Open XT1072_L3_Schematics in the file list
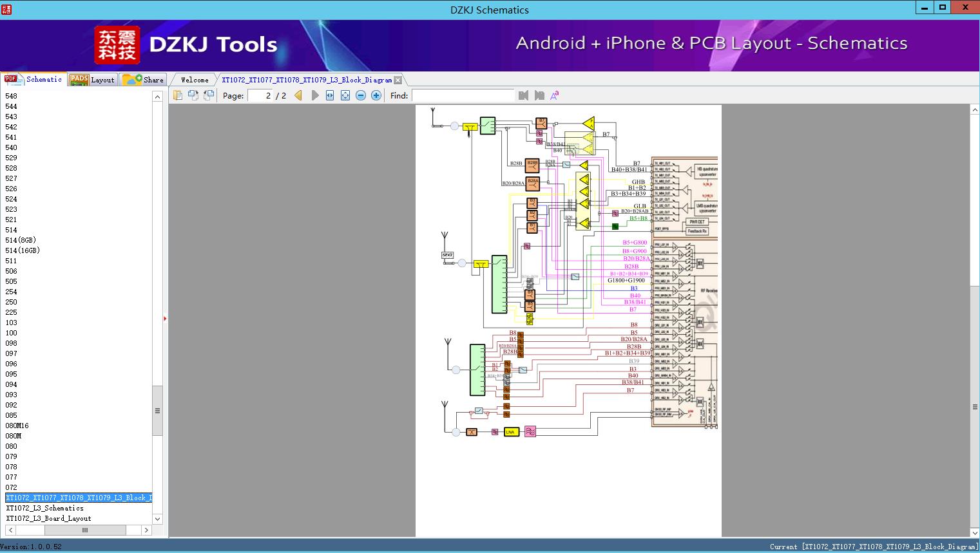Image resolution: width=980 pixels, height=553 pixels. coord(45,508)
